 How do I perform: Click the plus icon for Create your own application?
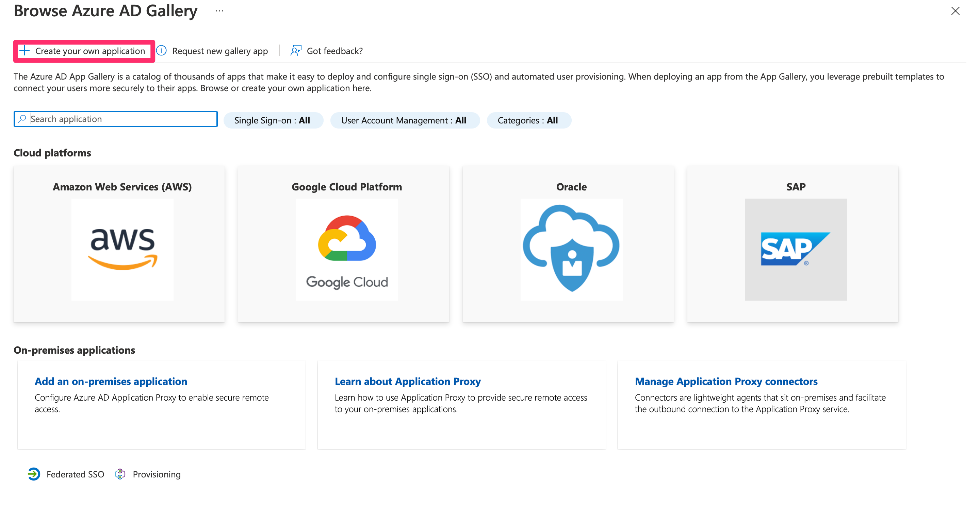pos(25,51)
